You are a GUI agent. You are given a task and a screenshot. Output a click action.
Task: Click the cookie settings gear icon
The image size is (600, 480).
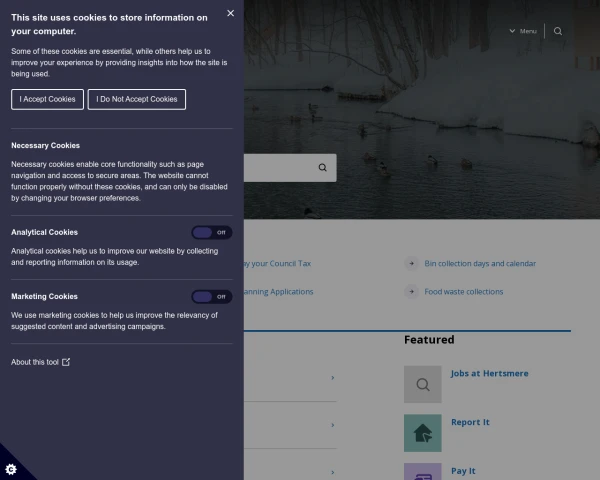(11, 468)
